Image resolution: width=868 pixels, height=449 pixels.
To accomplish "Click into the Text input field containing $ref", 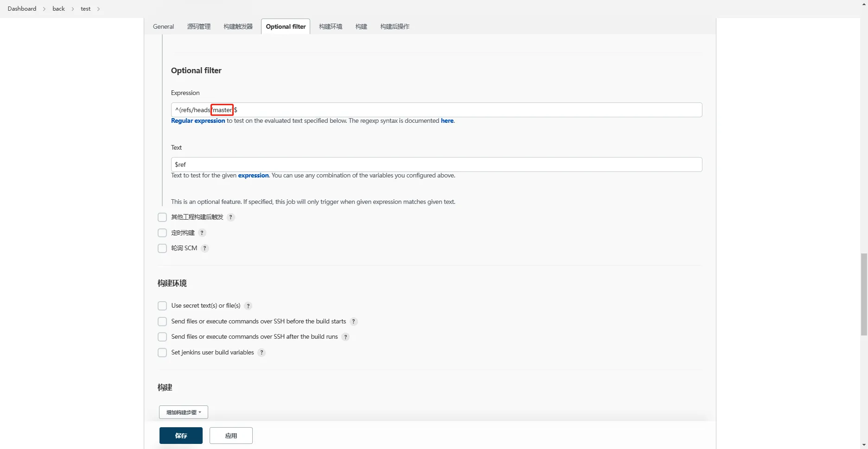I will tap(436, 164).
